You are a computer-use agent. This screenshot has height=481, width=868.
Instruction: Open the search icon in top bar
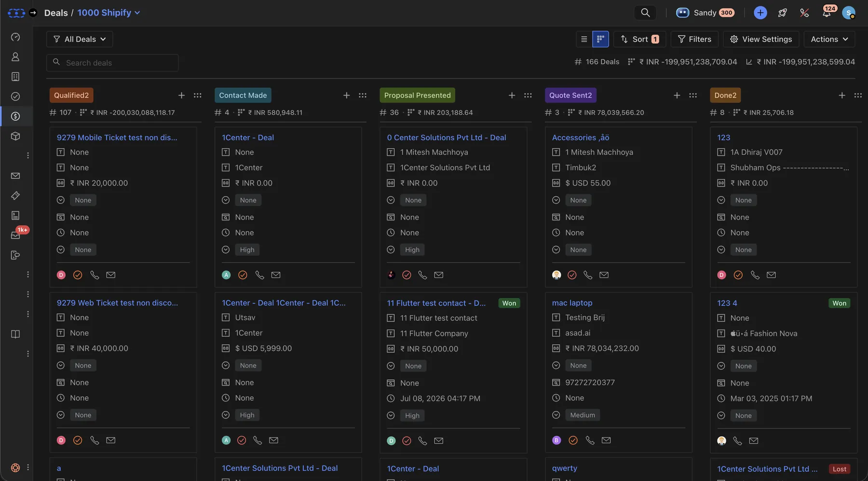pos(645,13)
